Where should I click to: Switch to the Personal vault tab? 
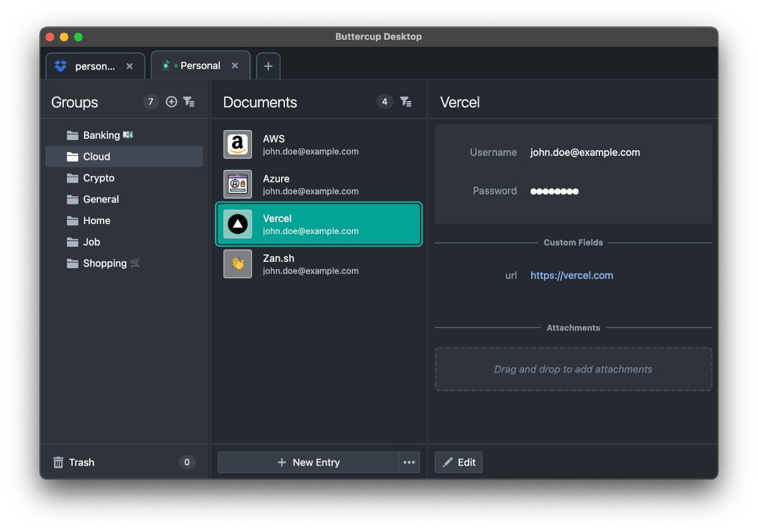(x=200, y=66)
